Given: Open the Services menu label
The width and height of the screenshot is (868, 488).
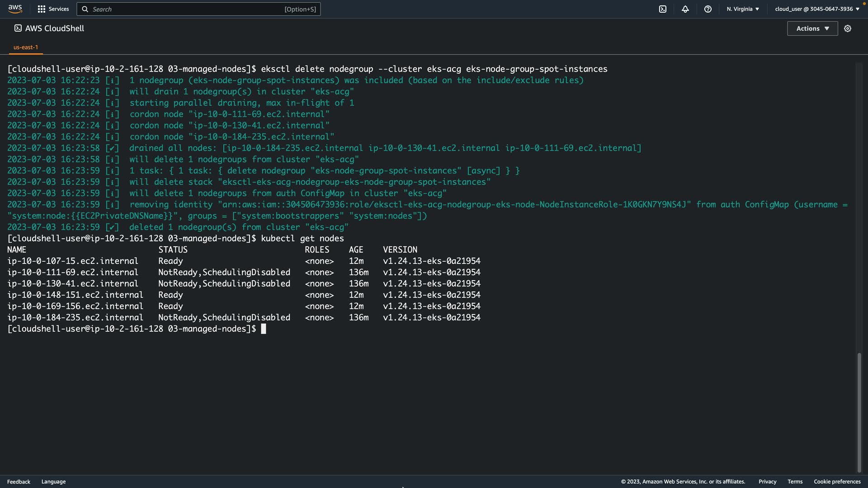Looking at the screenshot, I should click(x=59, y=9).
